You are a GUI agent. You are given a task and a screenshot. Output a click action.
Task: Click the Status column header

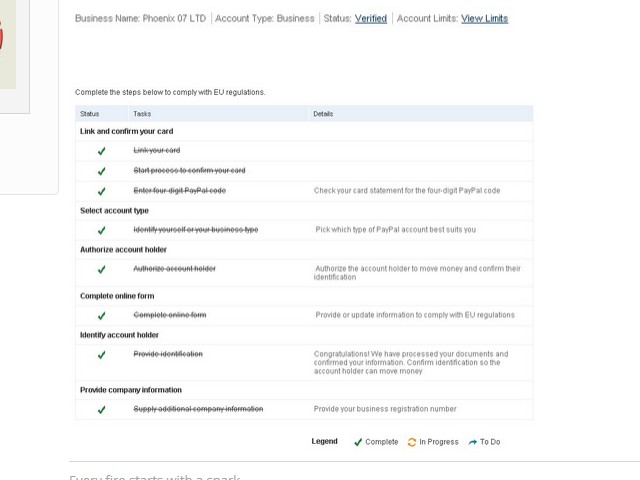90,114
